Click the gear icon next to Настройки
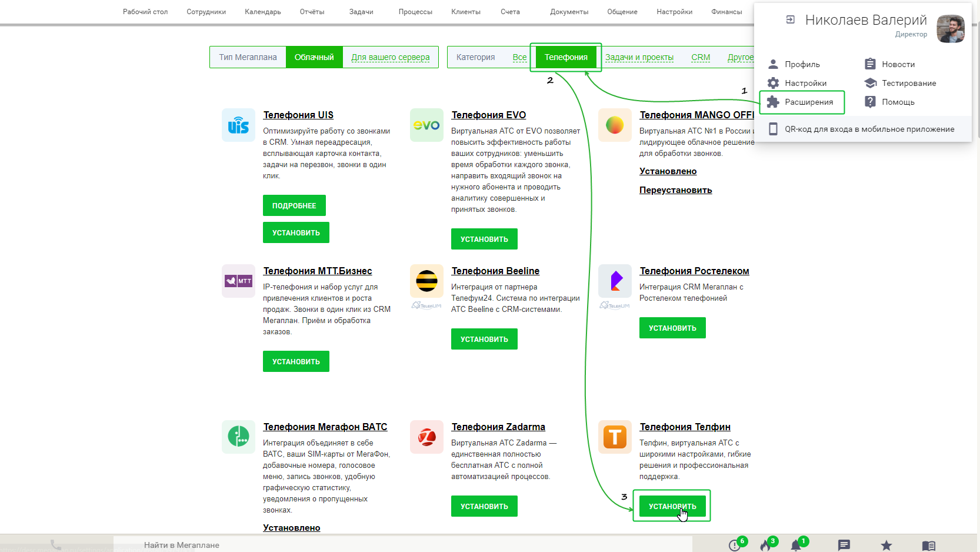980x552 pixels. click(773, 83)
